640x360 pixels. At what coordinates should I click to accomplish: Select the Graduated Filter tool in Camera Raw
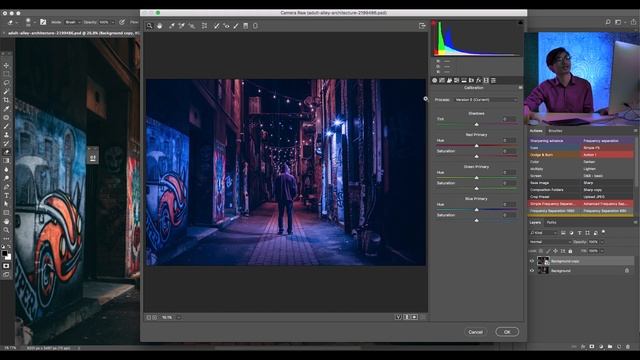tap(246, 26)
